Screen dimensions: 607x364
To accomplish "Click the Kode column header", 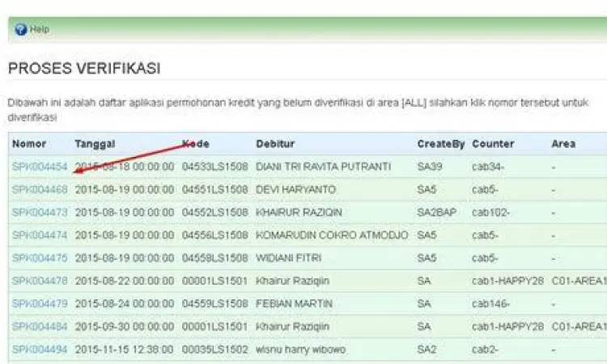I will 196,144.
